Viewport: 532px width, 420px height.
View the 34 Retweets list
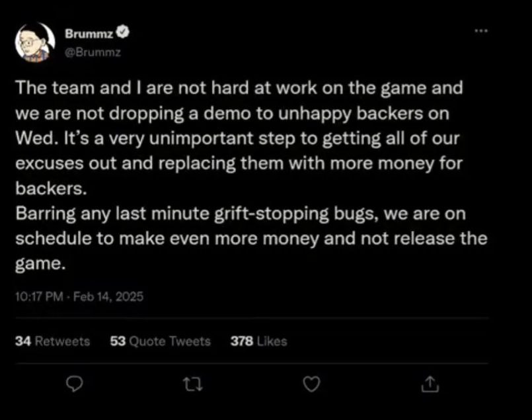52,341
